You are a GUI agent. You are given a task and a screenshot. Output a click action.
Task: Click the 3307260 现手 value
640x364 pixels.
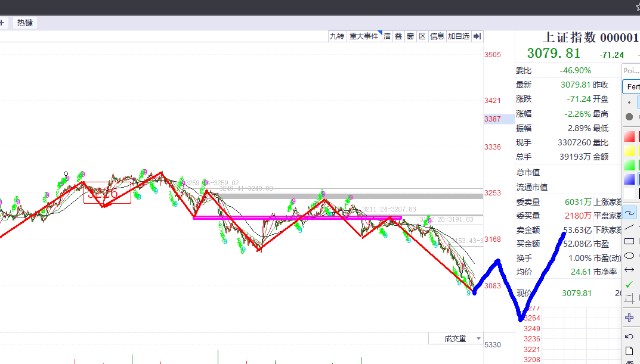574,142
